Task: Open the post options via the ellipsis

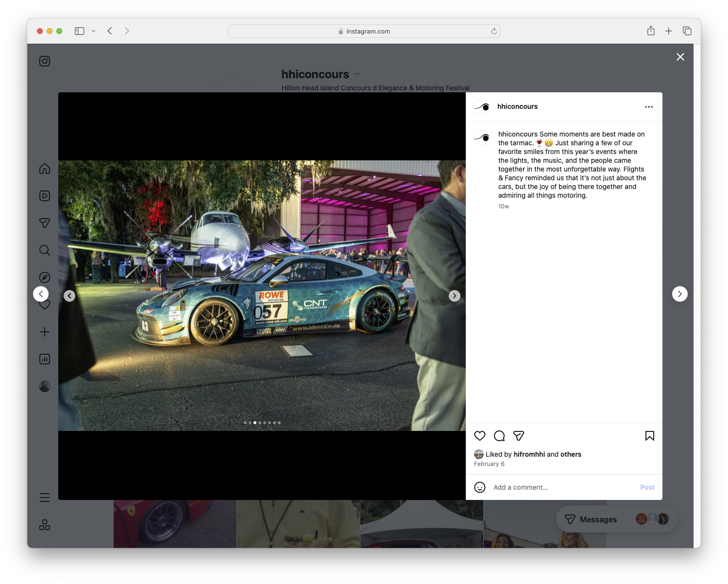Action: (649, 106)
